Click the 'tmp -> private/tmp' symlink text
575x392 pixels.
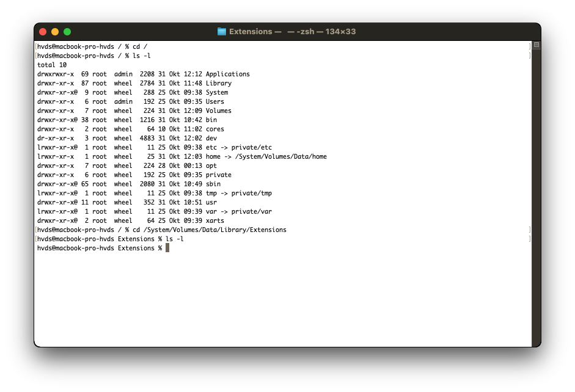coord(239,193)
